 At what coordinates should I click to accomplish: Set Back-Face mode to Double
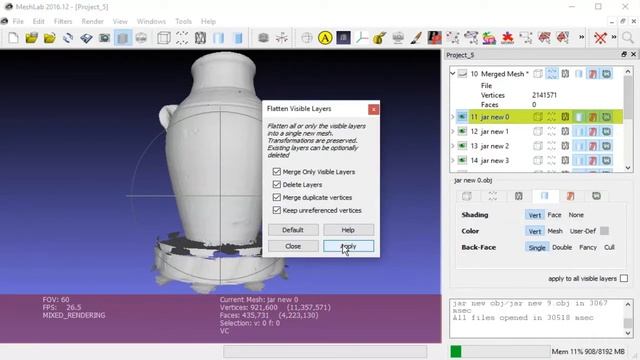[562, 247]
